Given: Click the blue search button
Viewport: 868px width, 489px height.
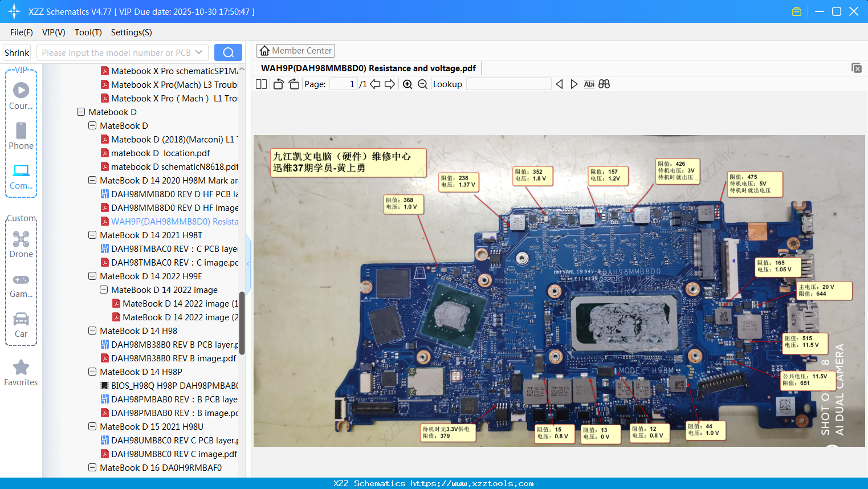Looking at the screenshot, I should [228, 52].
